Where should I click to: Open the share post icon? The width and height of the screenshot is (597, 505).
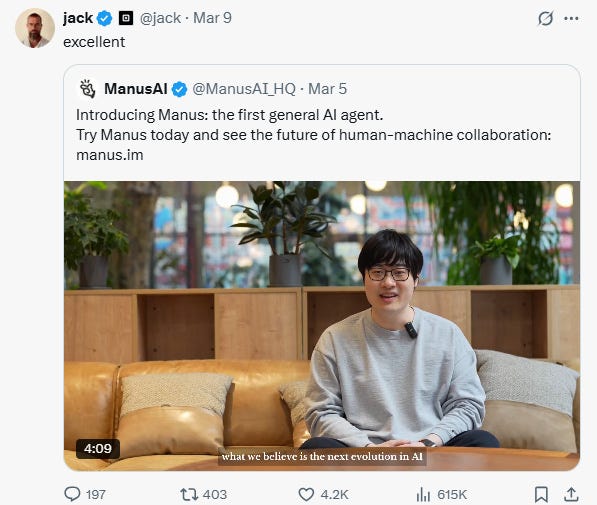[x=571, y=494]
